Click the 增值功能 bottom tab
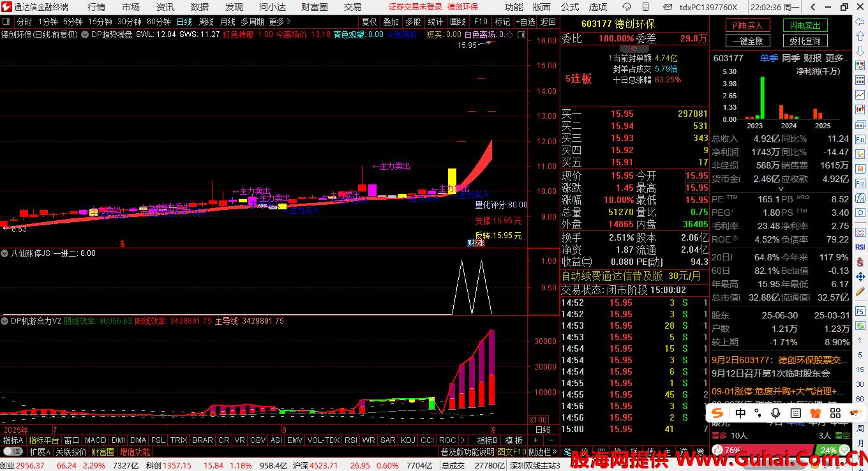868x471 pixels. pyautogui.click(x=135, y=452)
